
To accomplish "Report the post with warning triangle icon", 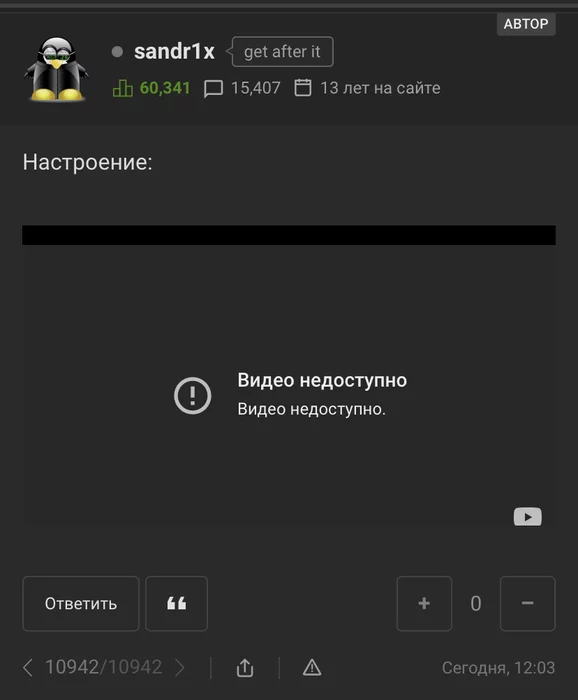I will (312, 668).
